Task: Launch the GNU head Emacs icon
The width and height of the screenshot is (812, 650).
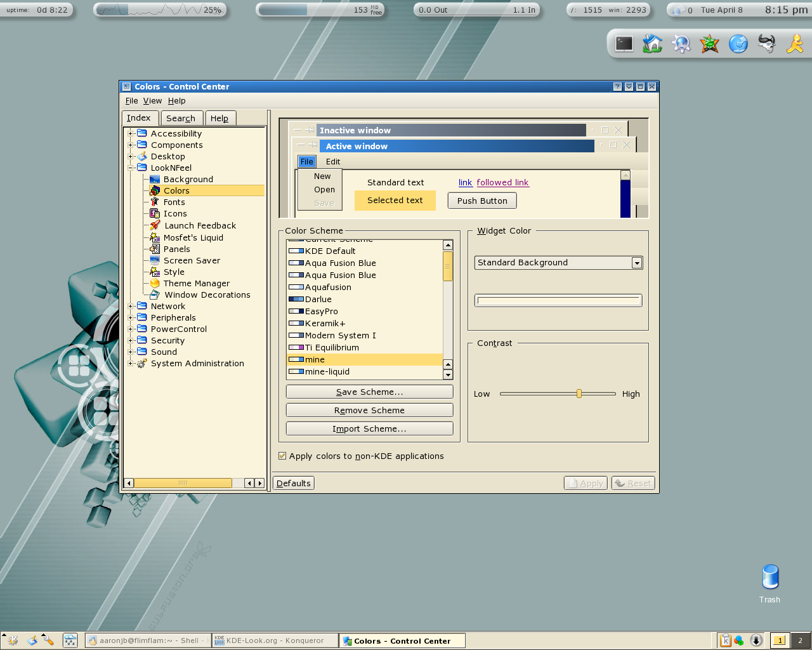Action: 766,44
